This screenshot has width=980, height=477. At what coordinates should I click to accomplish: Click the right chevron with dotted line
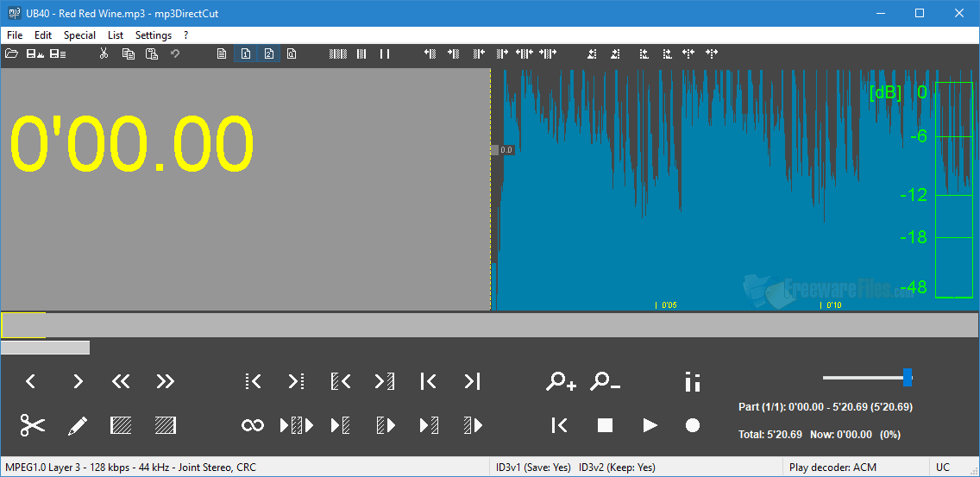[x=296, y=381]
